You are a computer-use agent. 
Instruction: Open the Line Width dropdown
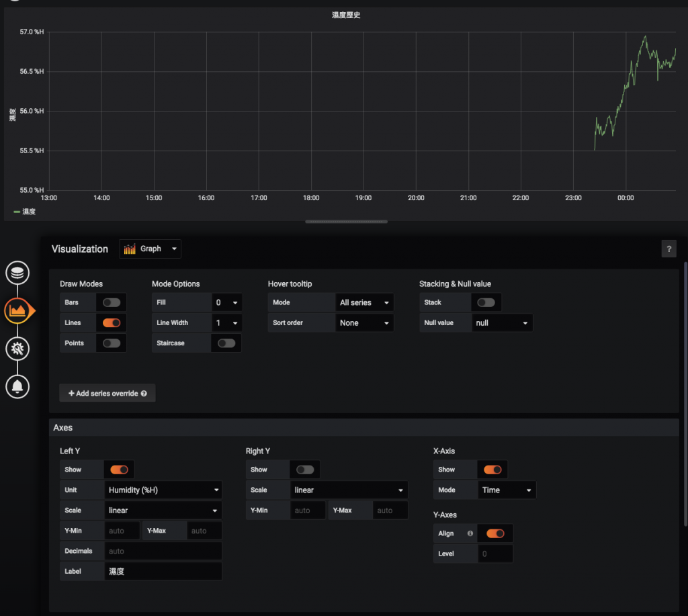click(x=227, y=323)
